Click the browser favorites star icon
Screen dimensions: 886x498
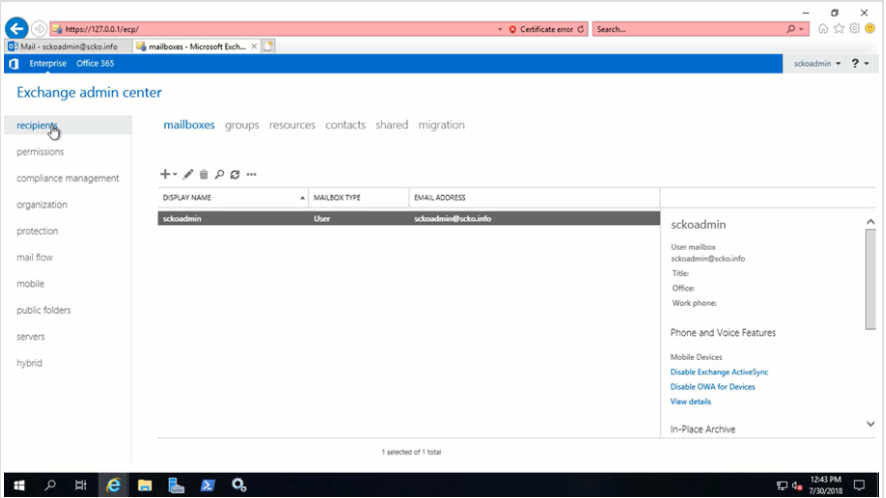click(838, 29)
